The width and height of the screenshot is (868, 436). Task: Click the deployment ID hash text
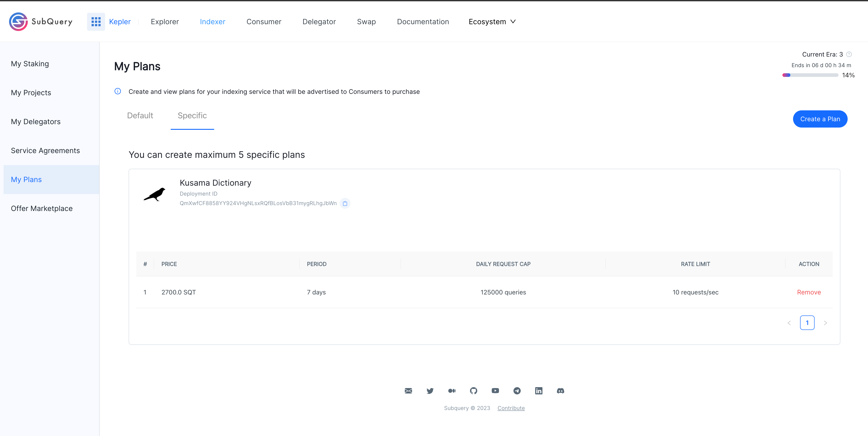[x=258, y=203]
